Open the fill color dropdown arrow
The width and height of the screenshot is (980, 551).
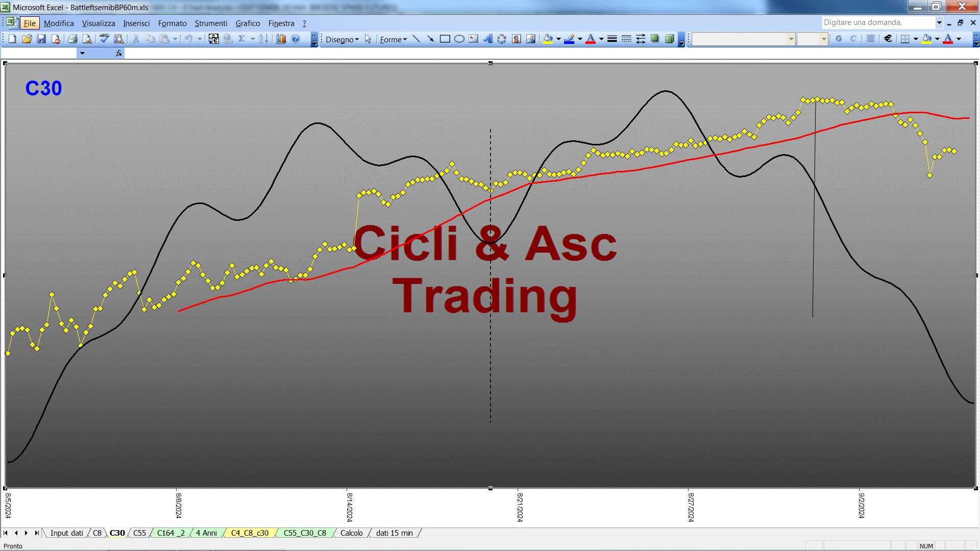point(558,39)
